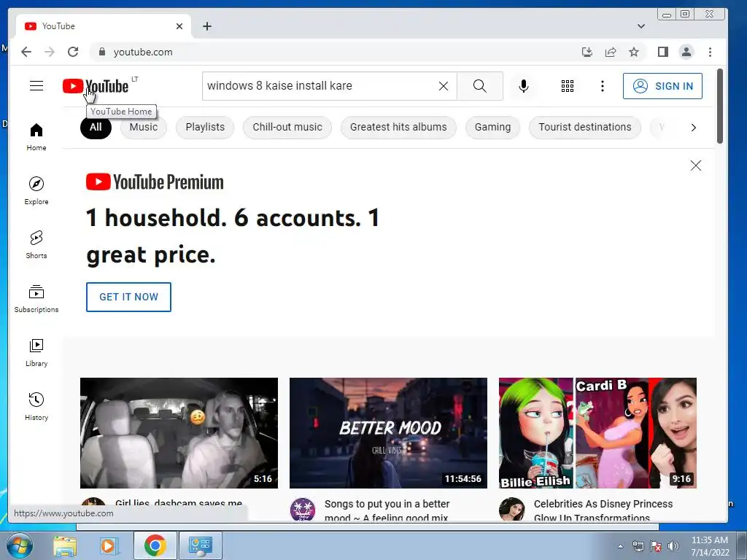Select the Chill-out music chip
747x560 pixels.
287,127
